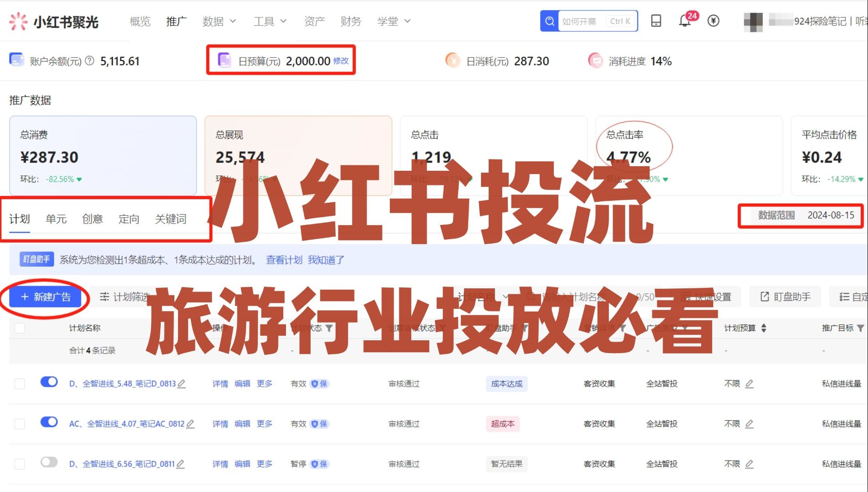Tick checkbox for D、全智进线_6.56 row

point(20,464)
